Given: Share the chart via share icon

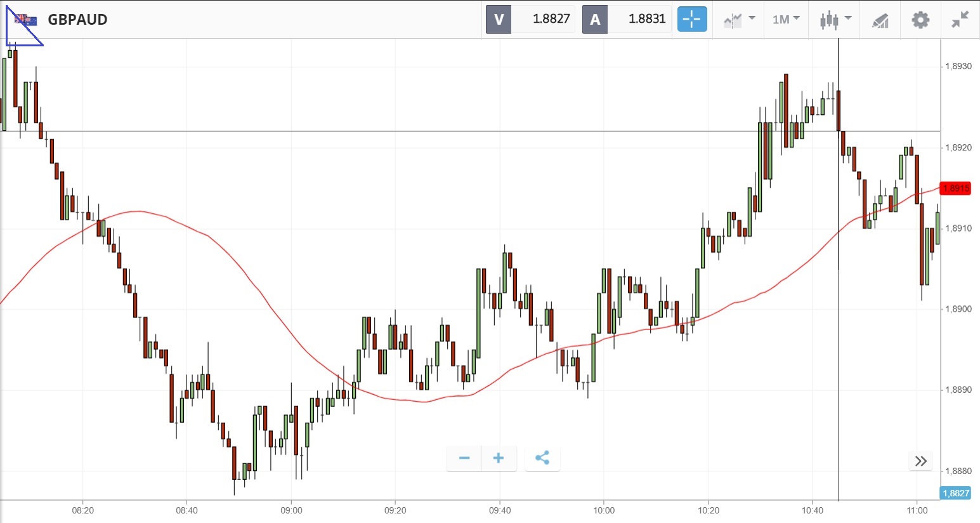Looking at the screenshot, I should point(542,458).
